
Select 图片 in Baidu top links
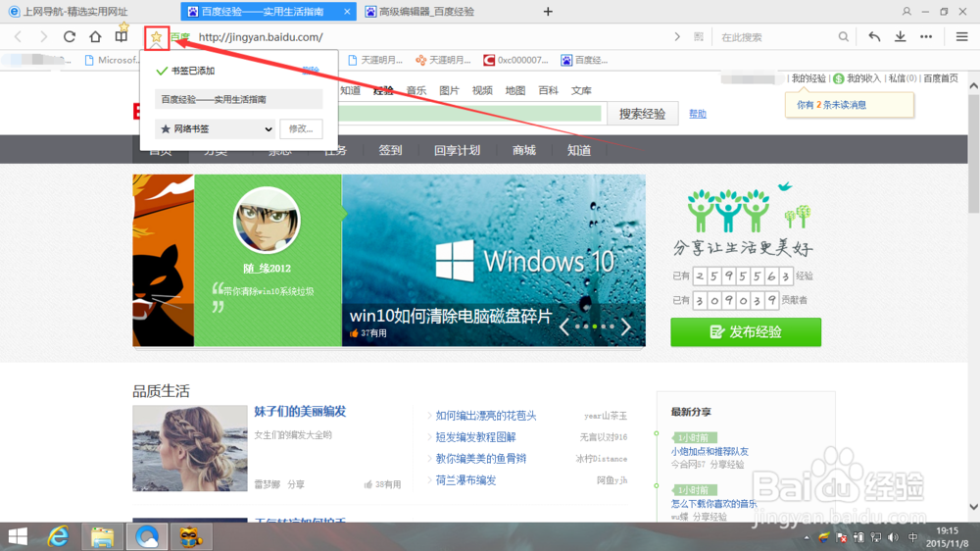pyautogui.click(x=449, y=90)
